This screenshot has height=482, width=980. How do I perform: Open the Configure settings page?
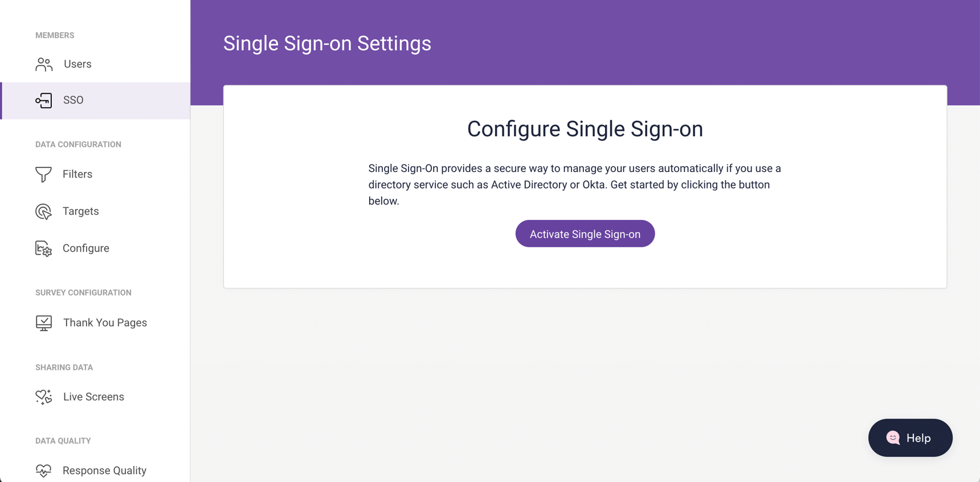(85, 248)
